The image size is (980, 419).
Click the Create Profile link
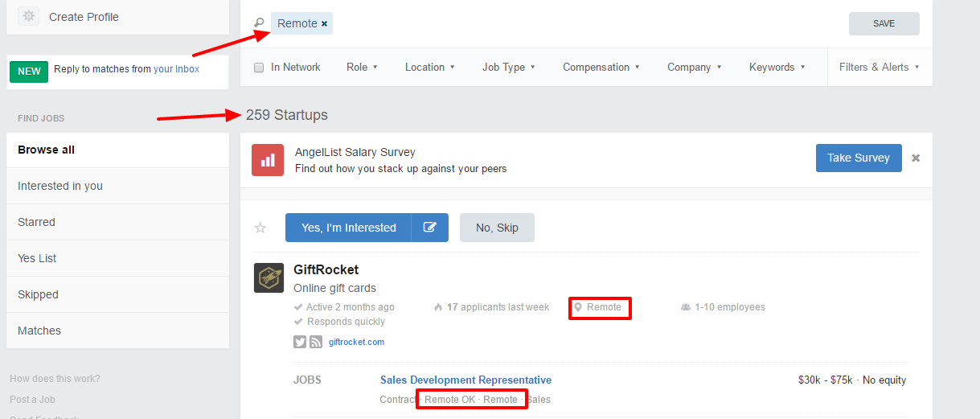(84, 17)
